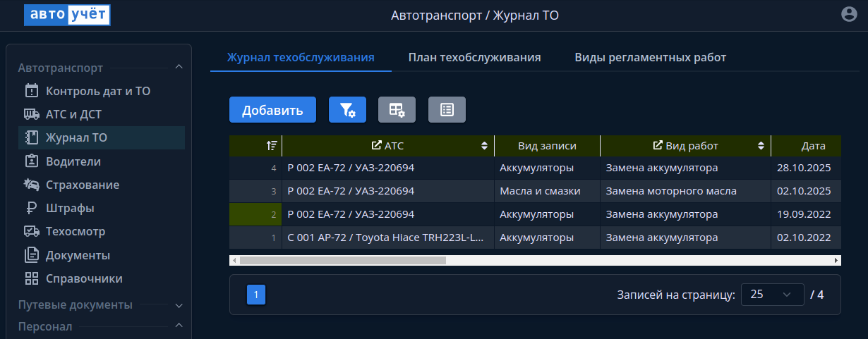Click the АТС и ДСТ truck icon
This screenshot has height=339, width=868.
coord(31,113)
